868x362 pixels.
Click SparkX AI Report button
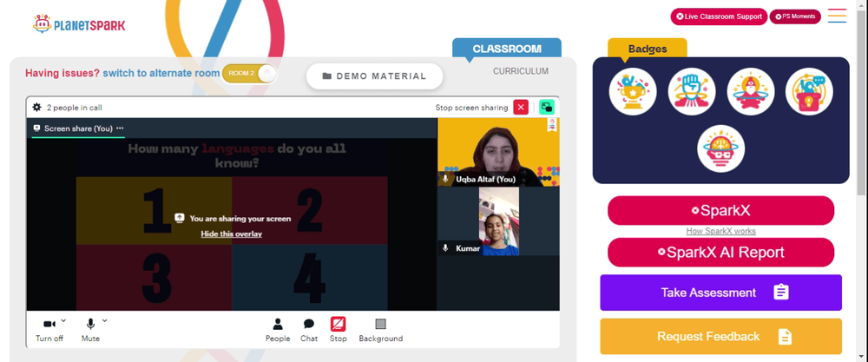(x=720, y=253)
